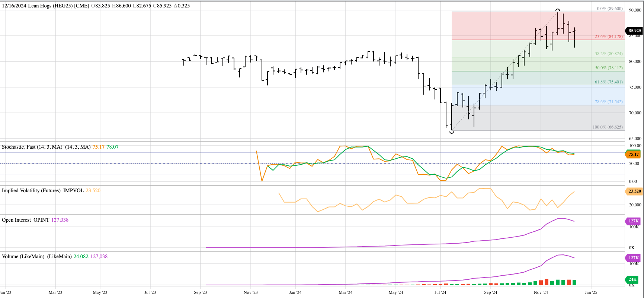Click the Stochastic, Fast indicator title

coord(32,147)
